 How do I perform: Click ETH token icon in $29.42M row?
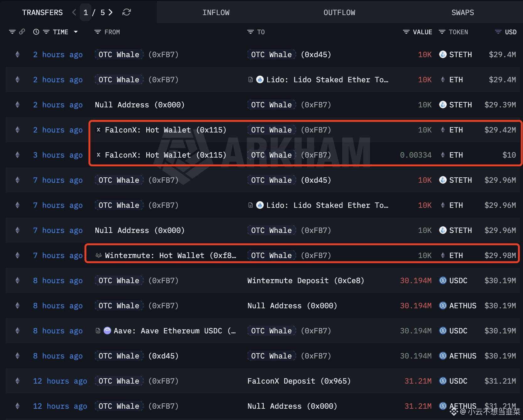pyautogui.click(x=443, y=130)
